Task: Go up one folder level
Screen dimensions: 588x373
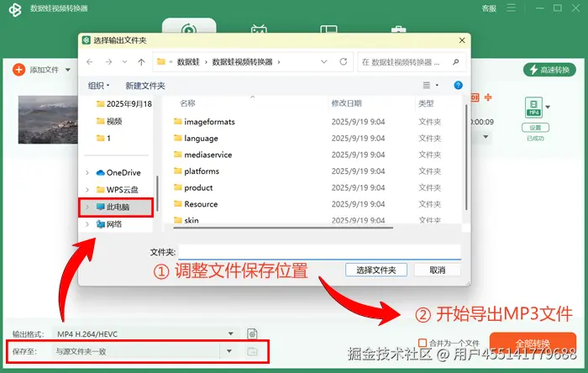Action: point(141,62)
